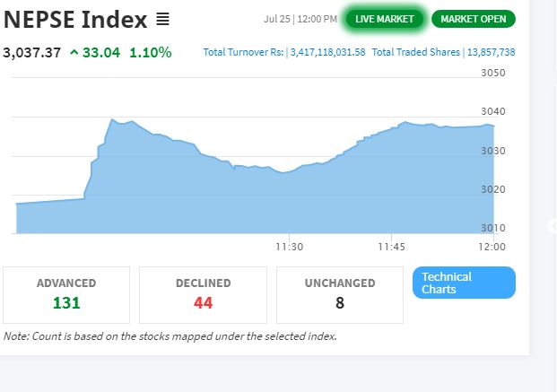The height and width of the screenshot is (392, 557).
Task: Click the 3020 y-axis label
Action: (x=493, y=189)
